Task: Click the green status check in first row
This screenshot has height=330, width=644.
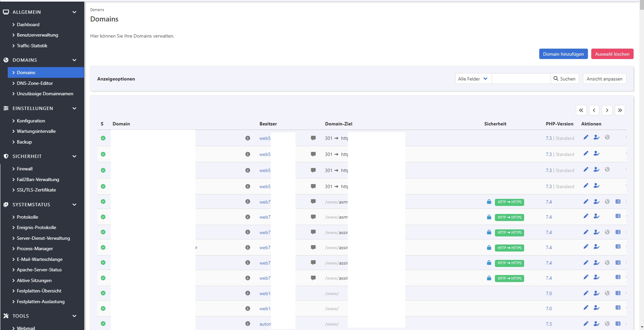Action: click(103, 138)
